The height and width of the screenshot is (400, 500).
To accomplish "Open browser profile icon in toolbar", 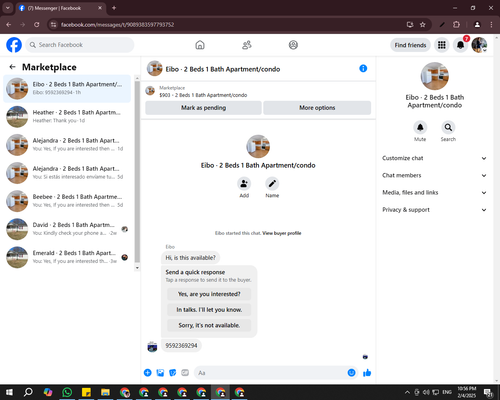I will coord(477,25).
